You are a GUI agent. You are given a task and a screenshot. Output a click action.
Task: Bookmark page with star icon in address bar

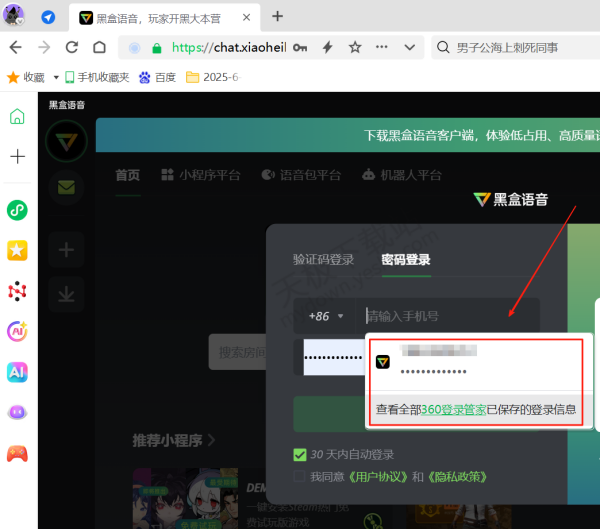pyautogui.click(x=355, y=47)
